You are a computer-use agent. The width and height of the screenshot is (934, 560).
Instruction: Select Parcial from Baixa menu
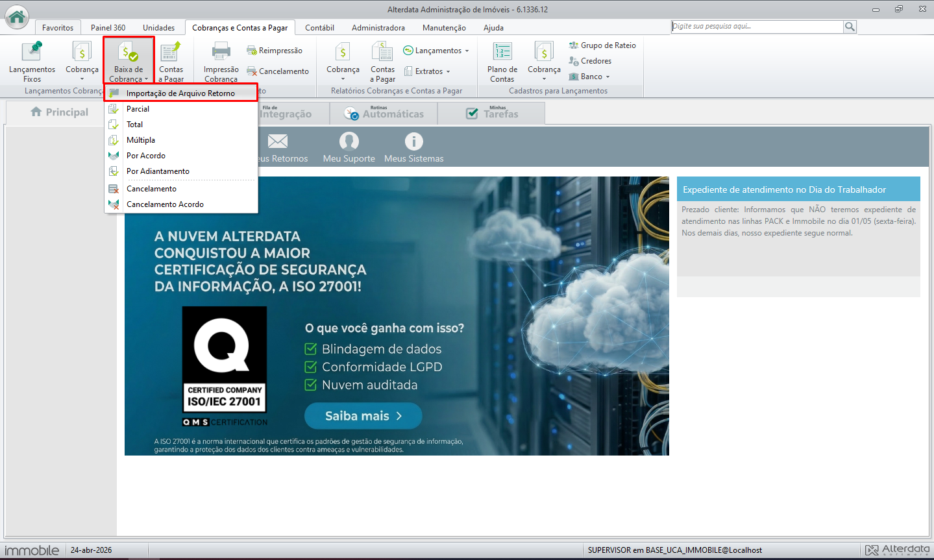coord(181,109)
